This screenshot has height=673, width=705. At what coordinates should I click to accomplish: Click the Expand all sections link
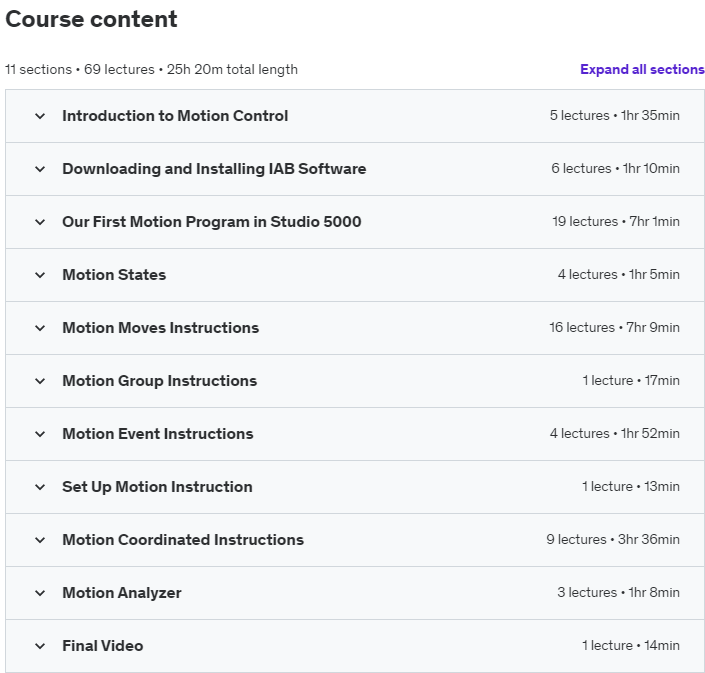[x=642, y=69]
